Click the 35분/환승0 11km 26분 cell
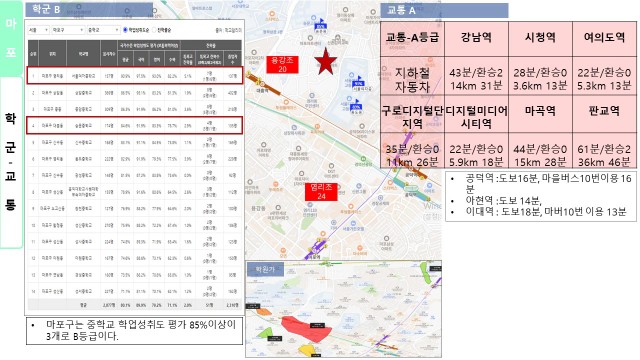The width and height of the screenshot is (640, 360). click(412, 151)
